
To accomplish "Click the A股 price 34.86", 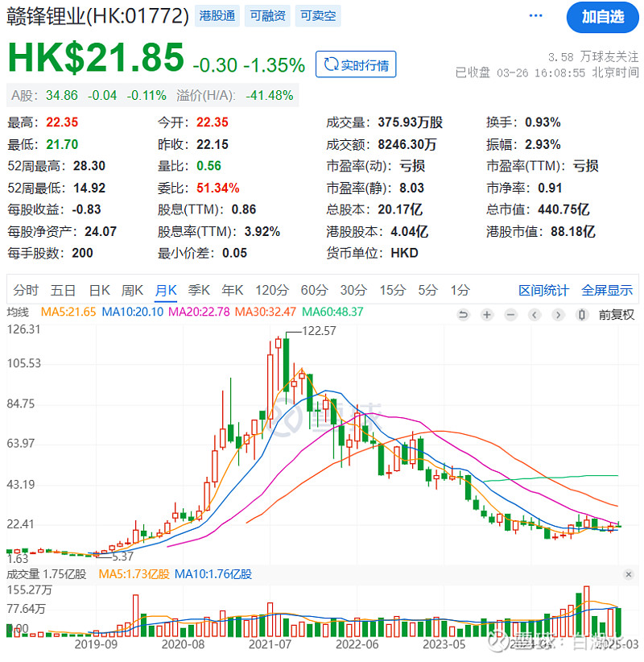I will 62,95.
